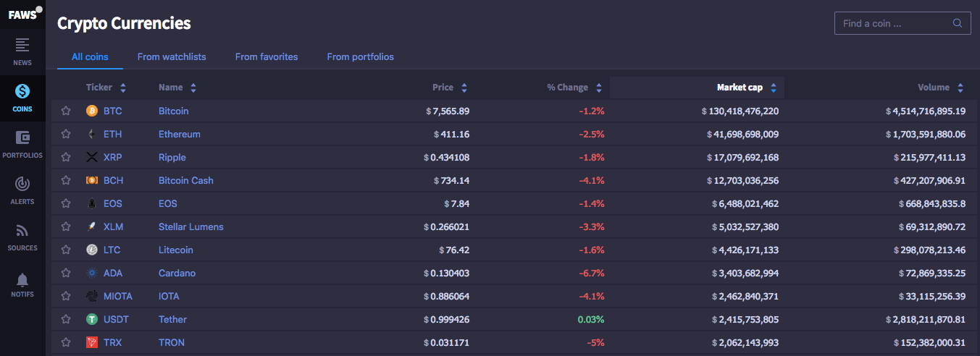The width and height of the screenshot is (980, 356).
Task: Switch to the All coins tab
Action: pos(90,56)
